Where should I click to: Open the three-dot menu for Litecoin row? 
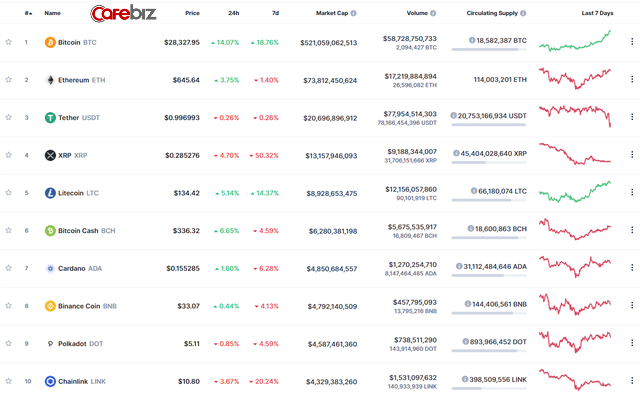[632, 192]
